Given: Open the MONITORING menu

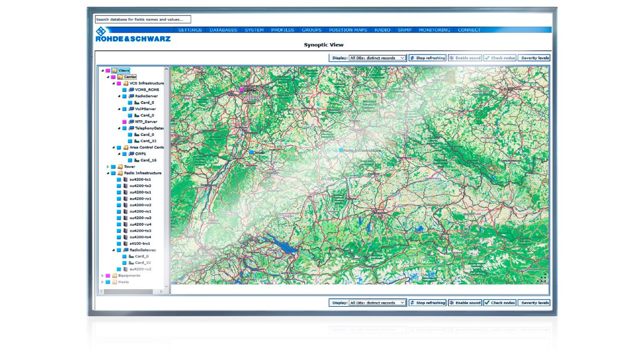Looking at the screenshot, I should 434,30.
